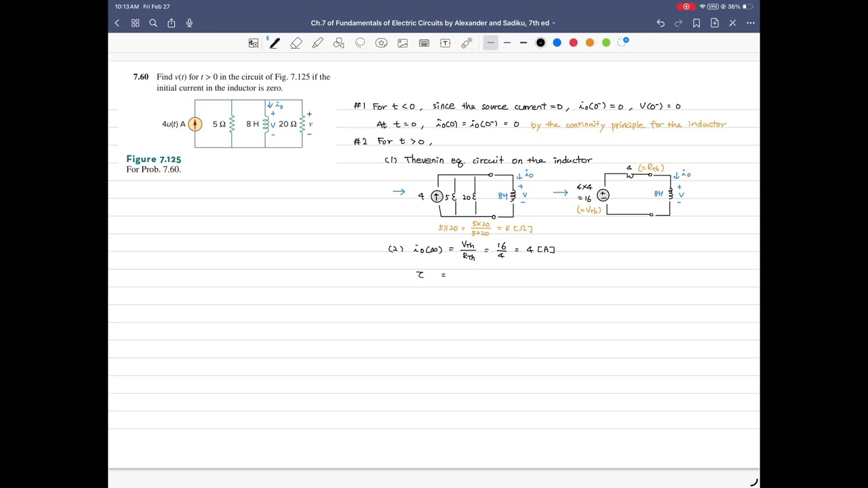The image size is (868, 488).
Task: Tap the handwritten tau equals line
Action: tap(431, 274)
